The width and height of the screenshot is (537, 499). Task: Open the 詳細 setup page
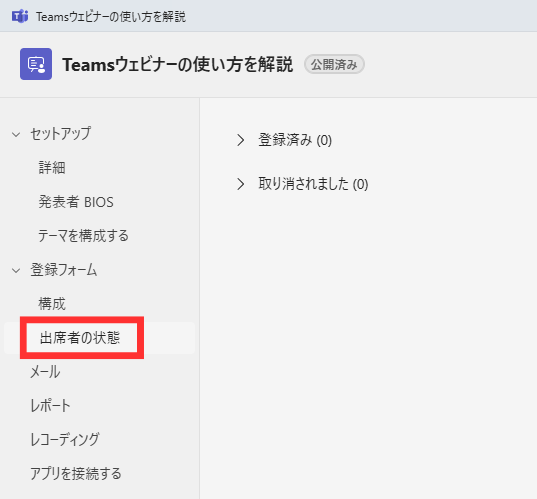click(52, 168)
